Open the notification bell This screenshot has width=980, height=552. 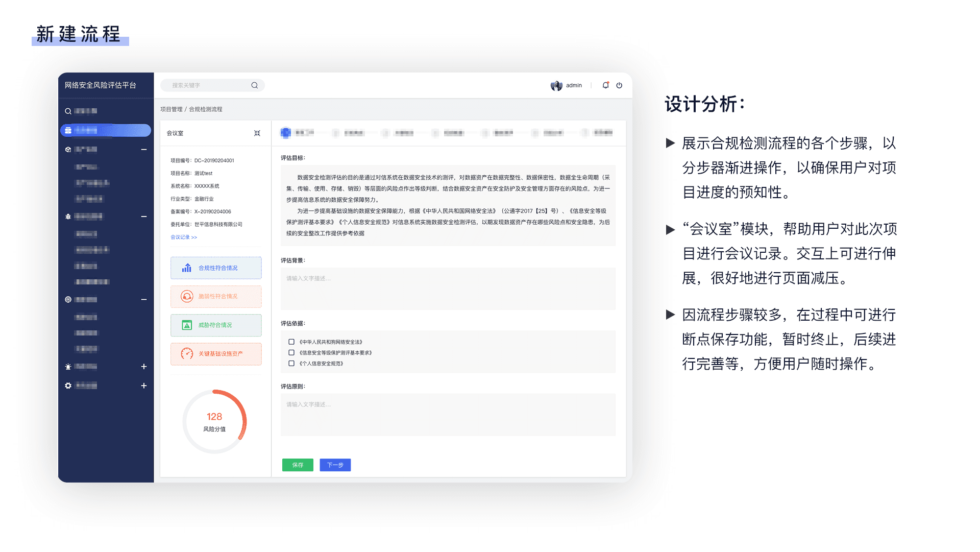[605, 85]
